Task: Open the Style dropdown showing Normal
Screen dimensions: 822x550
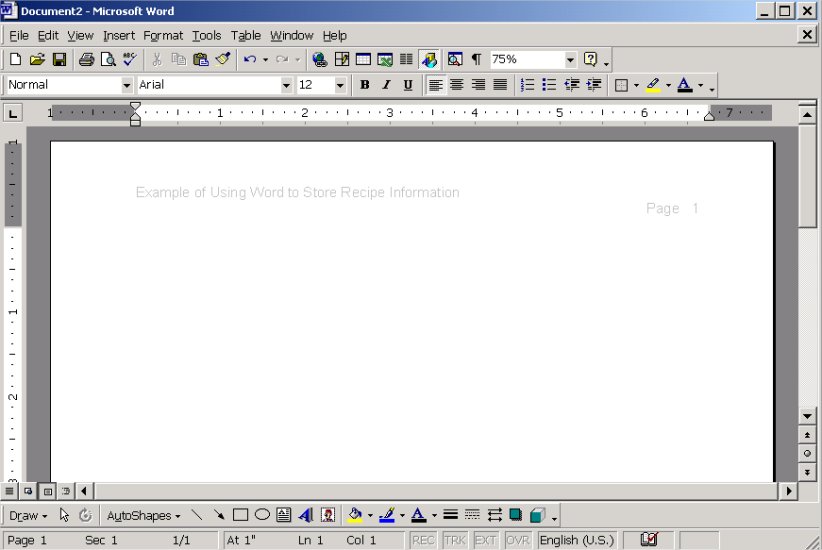Action: (x=127, y=85)
